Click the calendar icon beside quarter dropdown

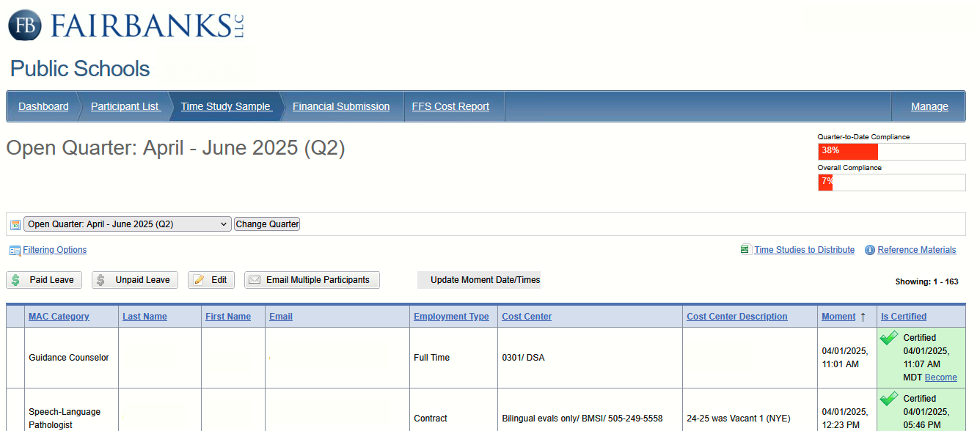point(15,224)
